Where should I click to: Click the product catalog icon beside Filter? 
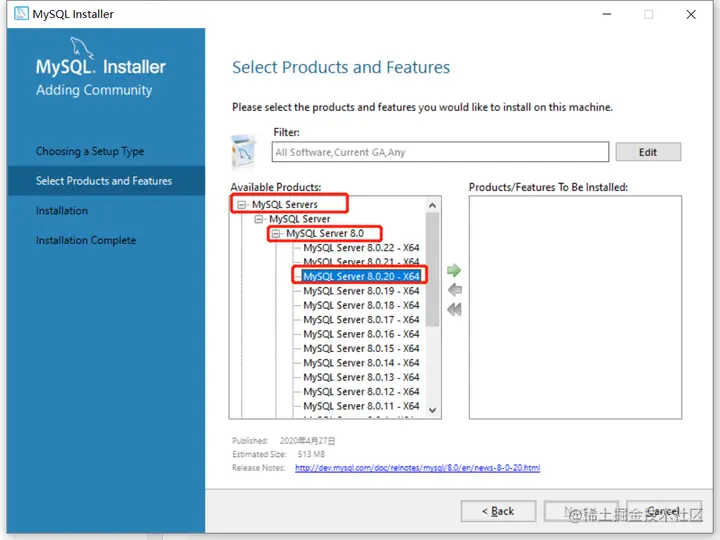point(244,152)
